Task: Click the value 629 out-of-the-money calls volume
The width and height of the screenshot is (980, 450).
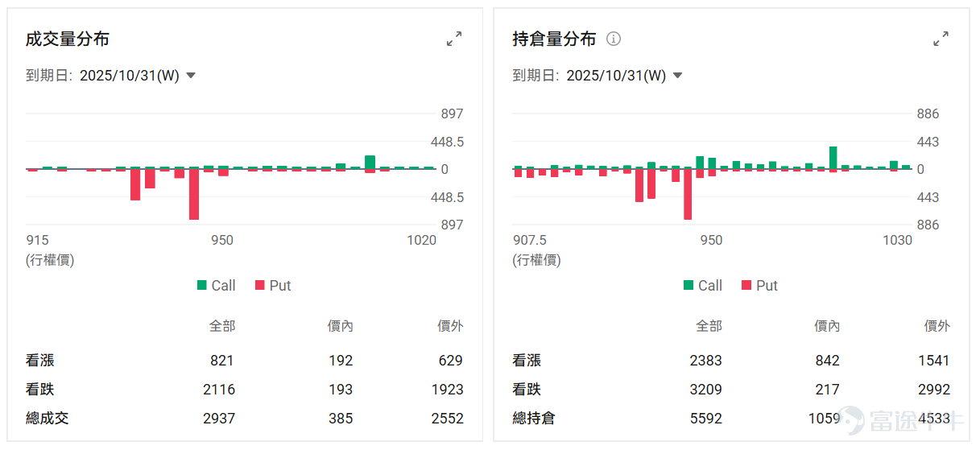Action: (x=451, y=361)
